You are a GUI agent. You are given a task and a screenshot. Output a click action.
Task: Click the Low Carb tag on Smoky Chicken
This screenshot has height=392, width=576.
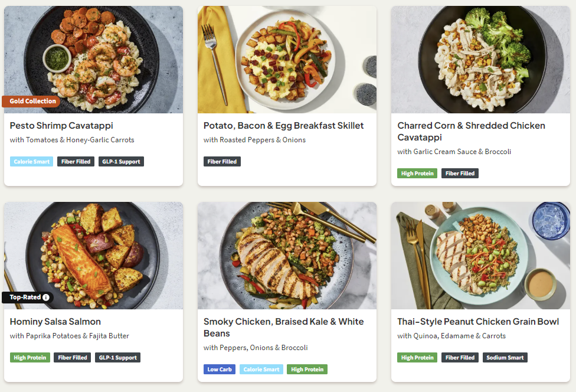[220, 370]
